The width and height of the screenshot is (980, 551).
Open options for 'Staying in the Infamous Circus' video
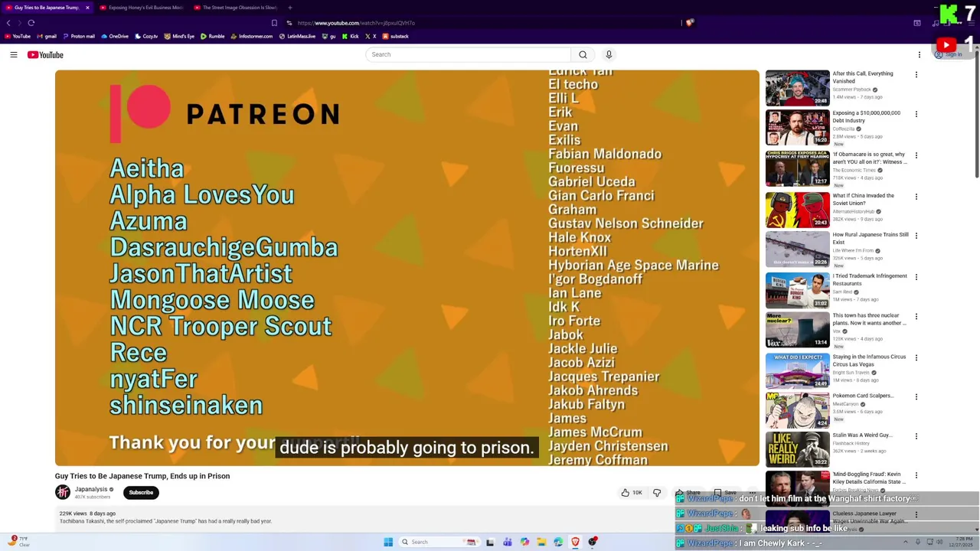(x=916, y=357)
